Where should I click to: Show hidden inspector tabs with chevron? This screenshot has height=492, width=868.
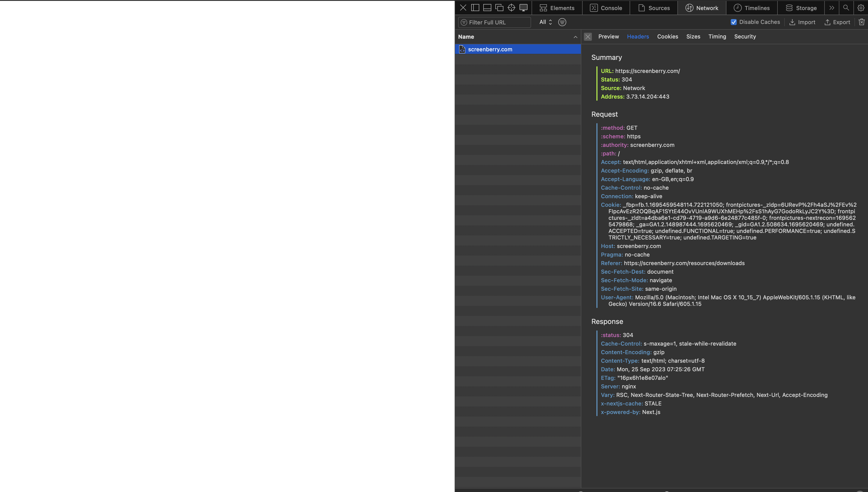pyautogui.click(x=832, y=8)
